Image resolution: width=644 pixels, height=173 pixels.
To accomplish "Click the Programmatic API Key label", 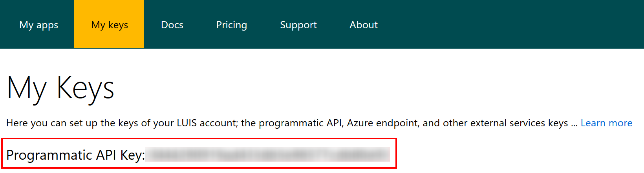I will [x=75, y=155].
